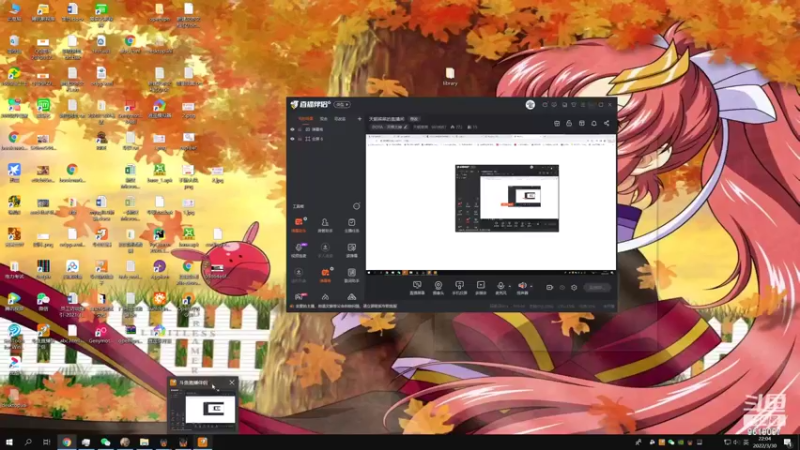Open the gear settings beside the start-live button

tap(574, 287)
